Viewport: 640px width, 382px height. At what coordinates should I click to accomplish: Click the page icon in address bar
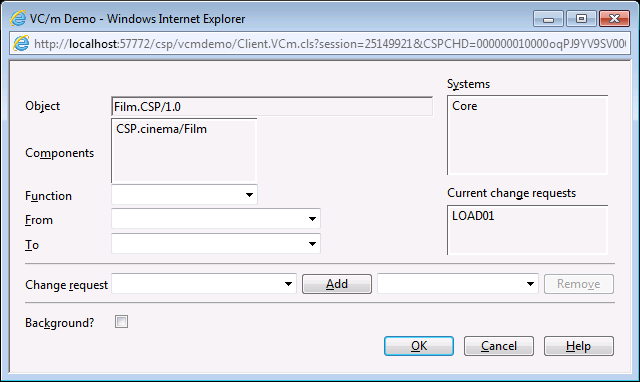coord(21,44)
